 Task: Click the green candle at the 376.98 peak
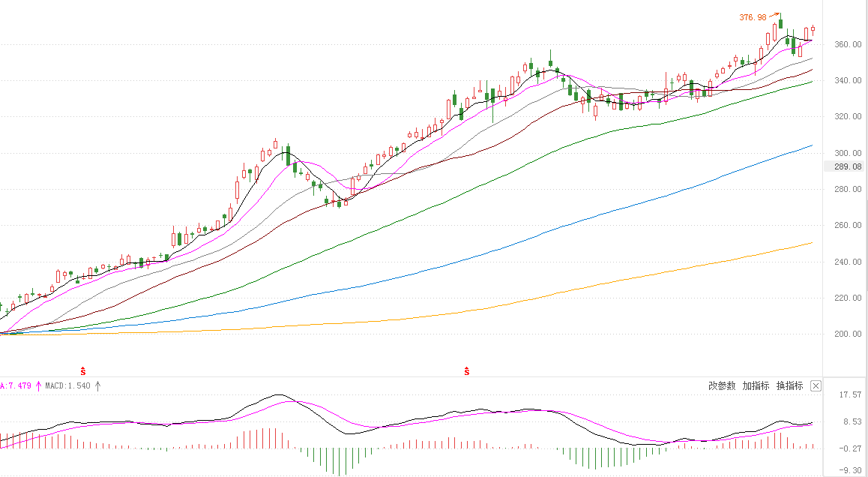coord(780,22)
